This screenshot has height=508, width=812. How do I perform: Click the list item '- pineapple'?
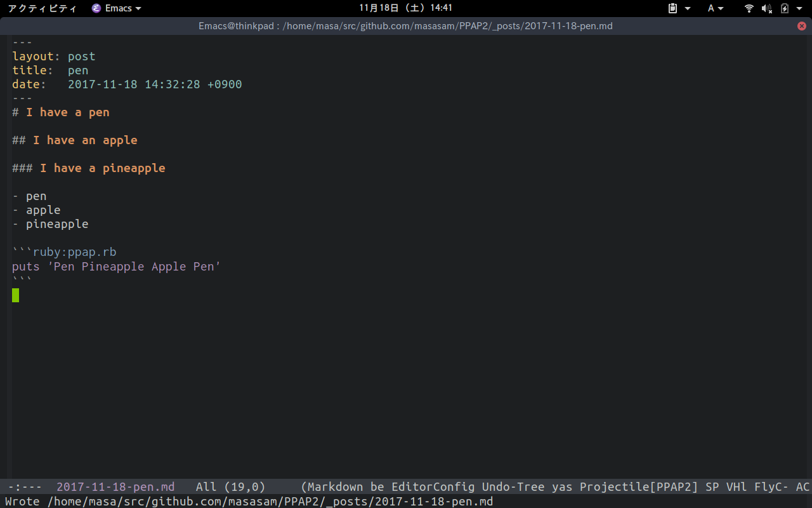click(x=50, y=224)
